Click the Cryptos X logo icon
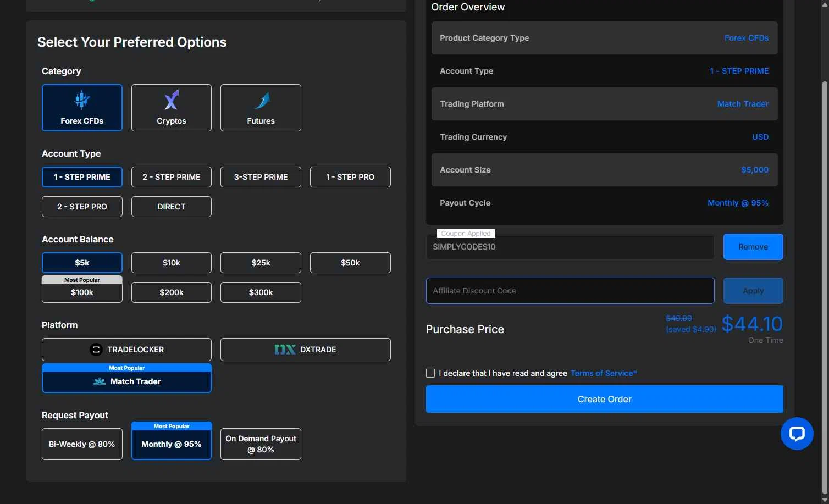This screenshot has width=829, height=504. coord(172,100)
